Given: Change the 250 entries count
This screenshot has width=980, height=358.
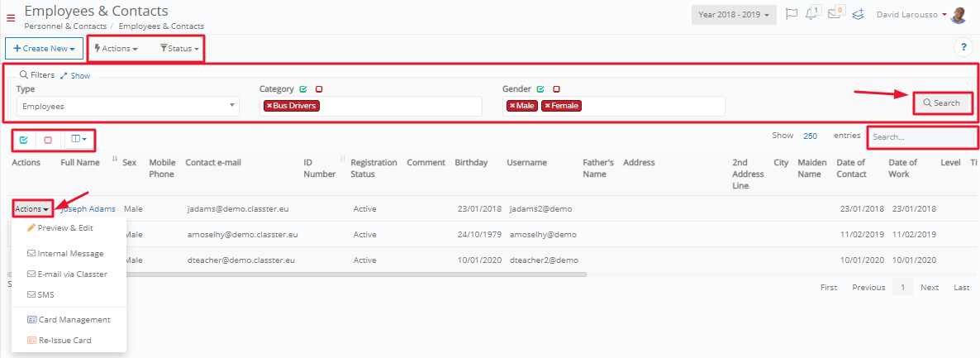Looking at the screenshot, I should (x=810, y=136).
